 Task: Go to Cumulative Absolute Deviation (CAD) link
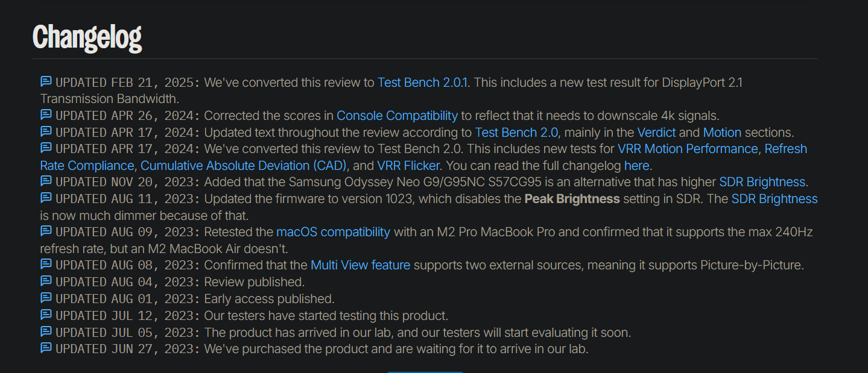[244, 166]
